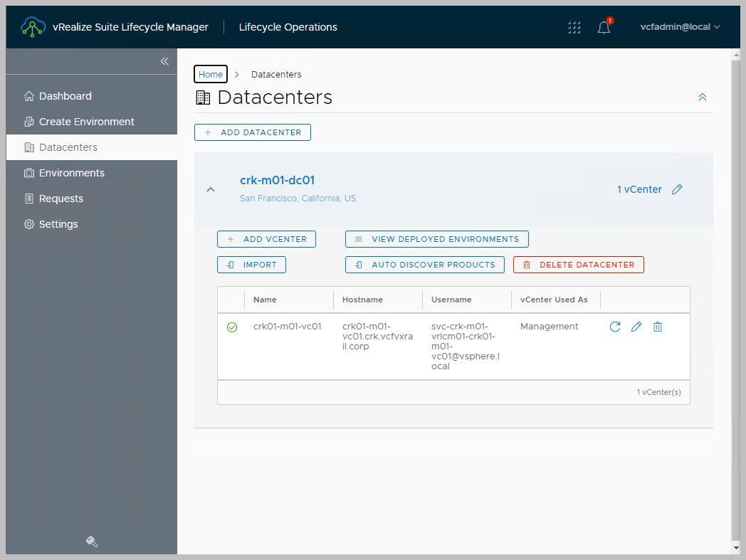Open the vcfadmin@local user dropdown

pos(680,27)
